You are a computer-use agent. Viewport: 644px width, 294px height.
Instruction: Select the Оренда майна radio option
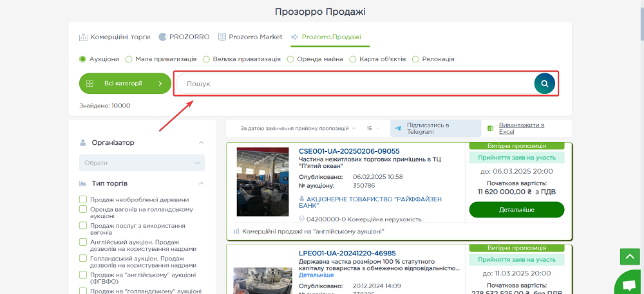click(x=290, y=59)
